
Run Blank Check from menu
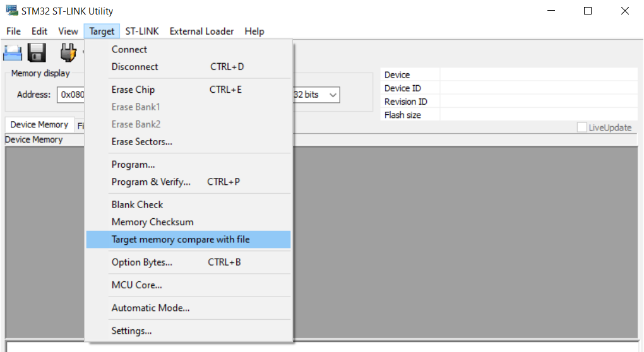189,204
